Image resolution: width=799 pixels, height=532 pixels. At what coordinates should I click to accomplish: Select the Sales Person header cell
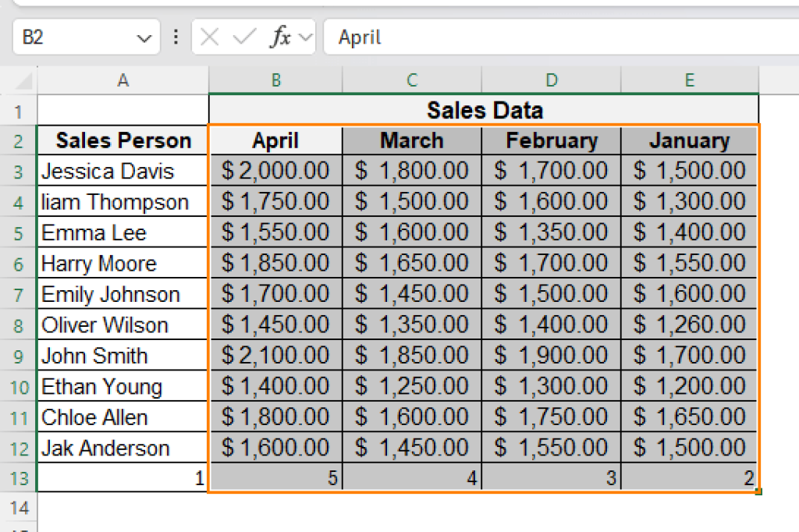[123, 140]
